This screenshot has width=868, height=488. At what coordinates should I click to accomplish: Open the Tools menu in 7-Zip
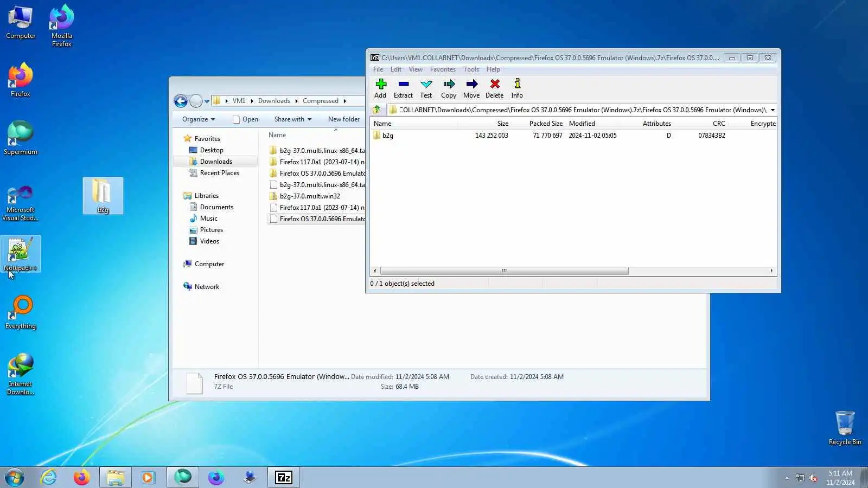[x=471, y=69]
